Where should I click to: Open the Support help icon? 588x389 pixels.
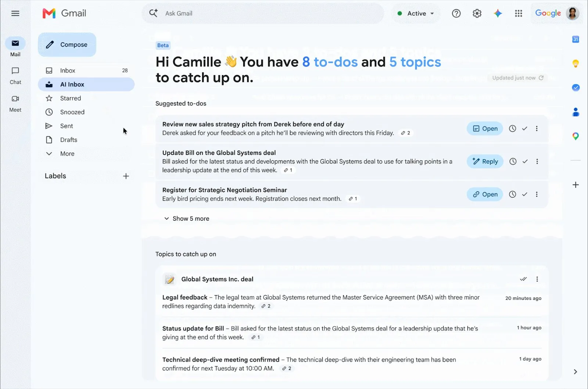point(456,14)
